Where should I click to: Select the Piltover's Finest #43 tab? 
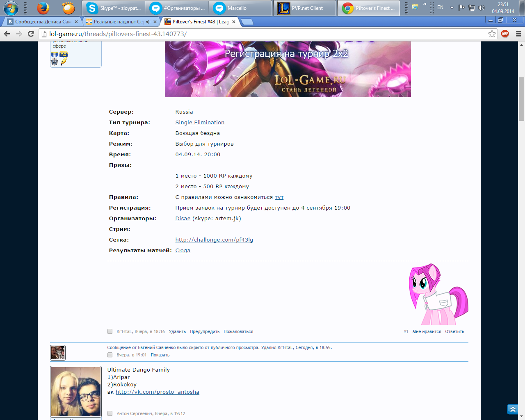coord(199,21)
